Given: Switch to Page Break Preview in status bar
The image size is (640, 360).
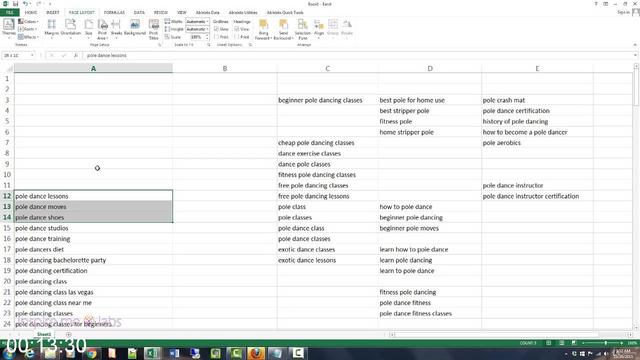Looking at the screenshot, I should pos(574,343).
